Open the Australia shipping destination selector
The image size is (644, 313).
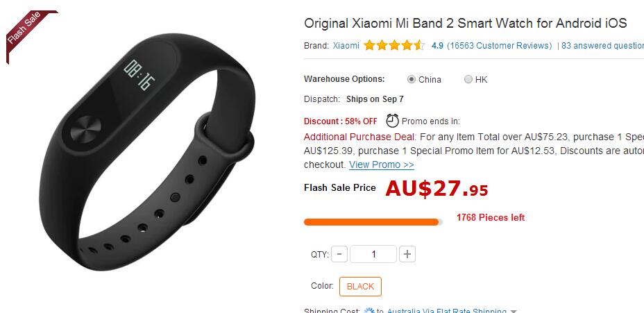click(x=447, y=311)
